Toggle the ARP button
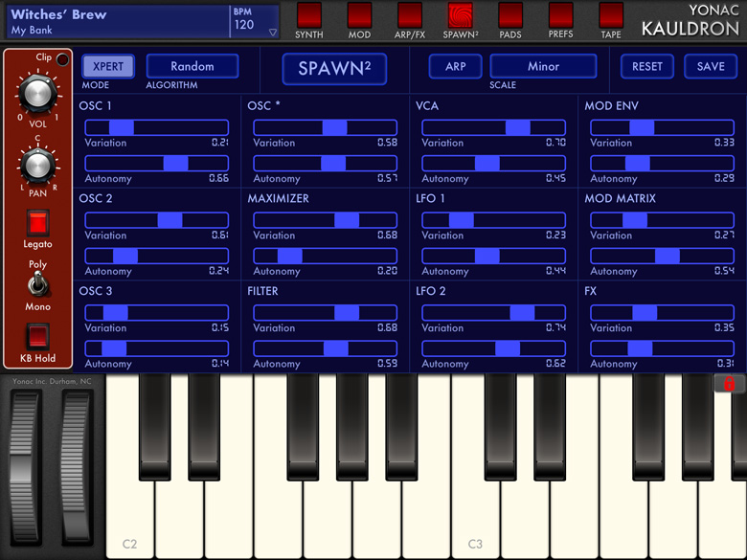The width and height of the screenshot is (747, 560). coord(456,66)
